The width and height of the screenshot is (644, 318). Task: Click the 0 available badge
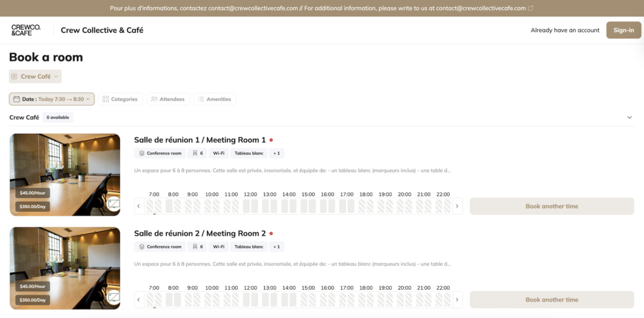(57, 118)
